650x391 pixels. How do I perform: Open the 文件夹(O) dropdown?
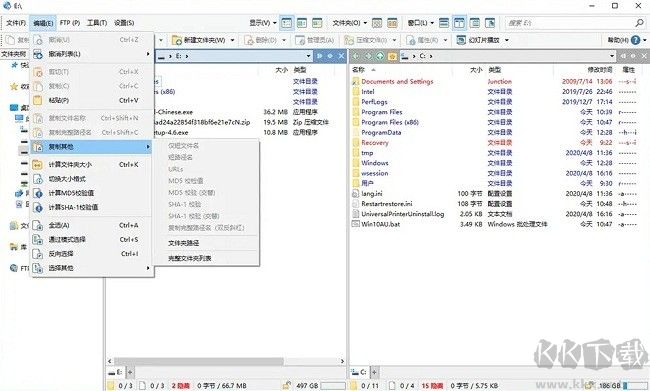pos(350,23)
